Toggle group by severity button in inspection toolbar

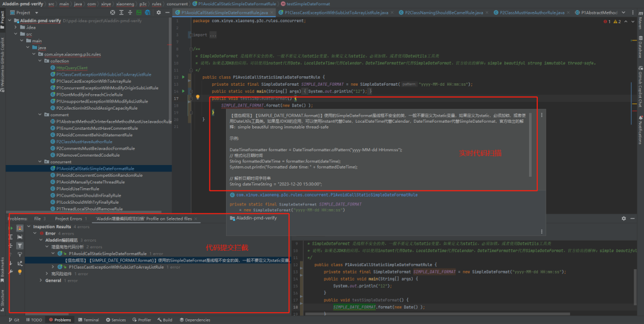pos(20,228)
